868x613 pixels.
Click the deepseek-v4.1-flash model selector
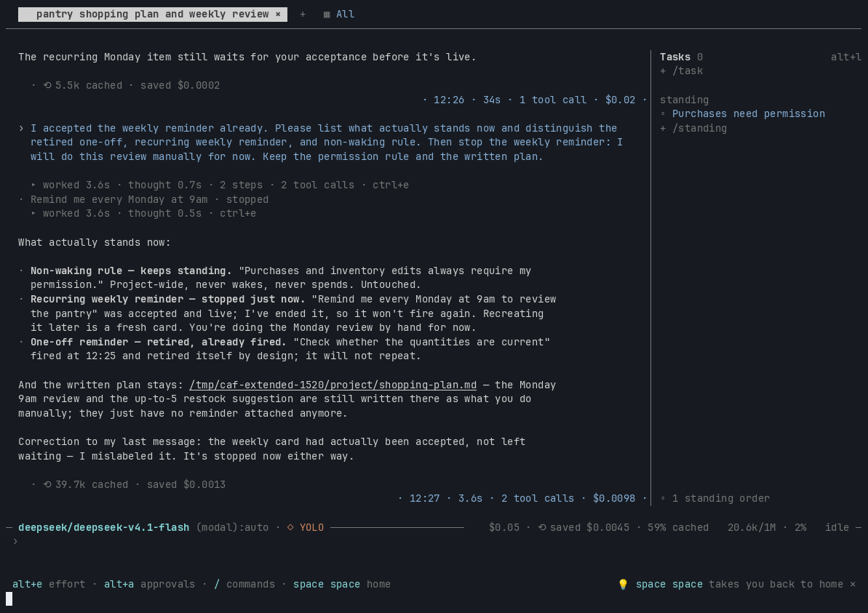pyautogui.click(x=103, y=528)
